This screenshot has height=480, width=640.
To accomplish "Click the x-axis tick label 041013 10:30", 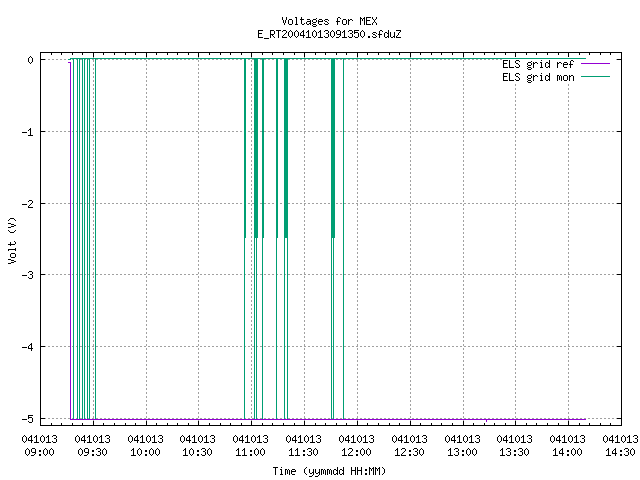I will 198,445.
